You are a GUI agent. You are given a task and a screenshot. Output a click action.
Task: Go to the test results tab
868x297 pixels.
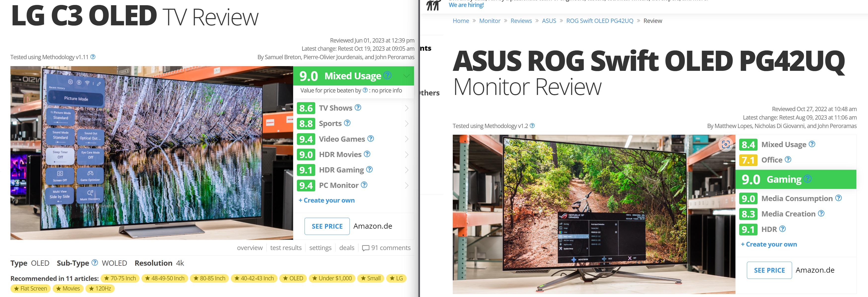pyautogui.click(x=286, y=248)
